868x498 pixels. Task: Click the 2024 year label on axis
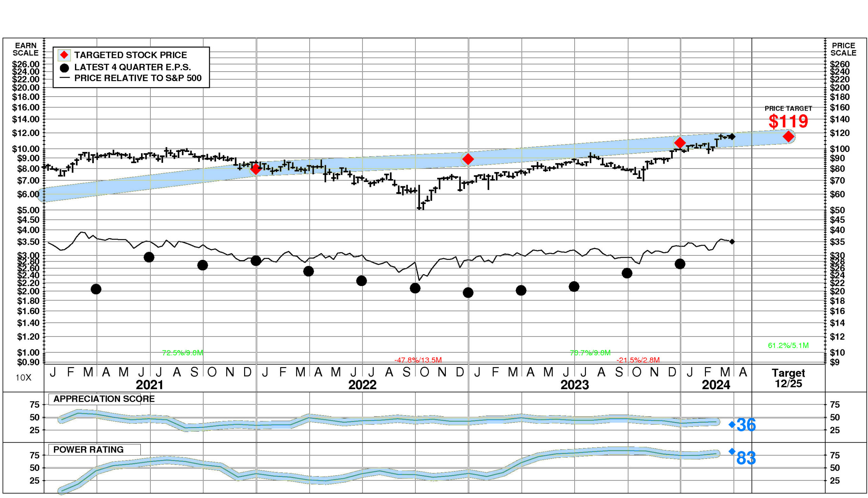[x=716, y=385]
